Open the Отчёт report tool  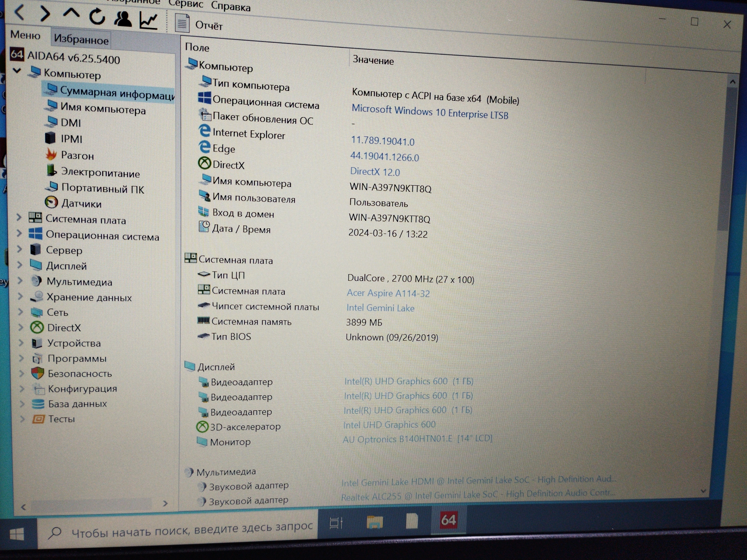click(199, 24)
